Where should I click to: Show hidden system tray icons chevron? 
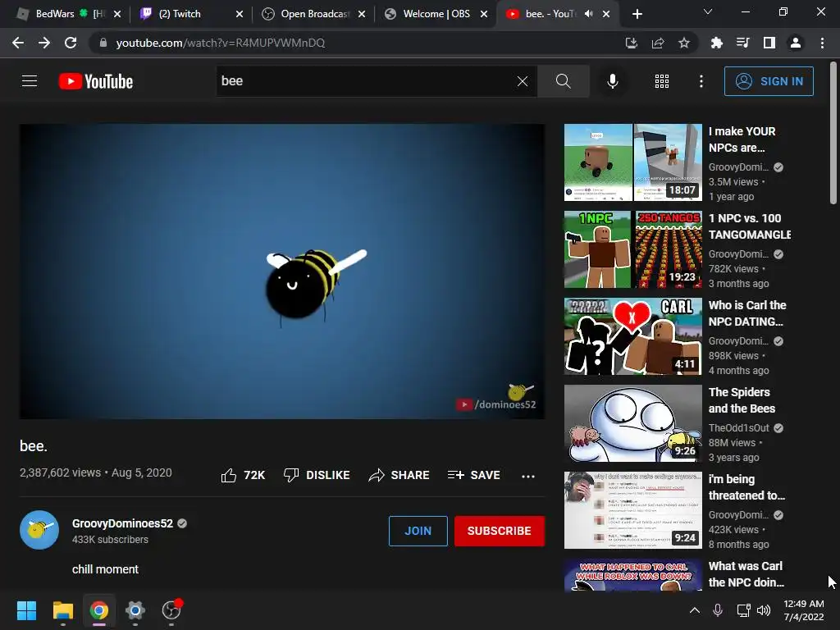[x=694, y=610]
